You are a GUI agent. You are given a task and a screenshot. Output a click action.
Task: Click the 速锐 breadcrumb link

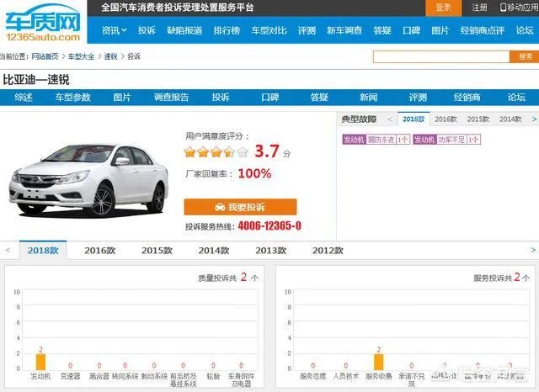point(110,56)
